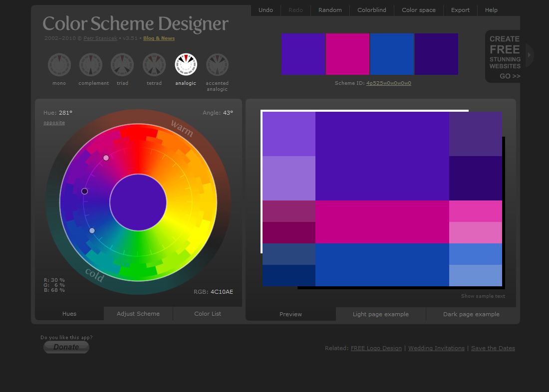Click the arrow on the Create Free Websites banner
The image size is (549, 392).
529,55
